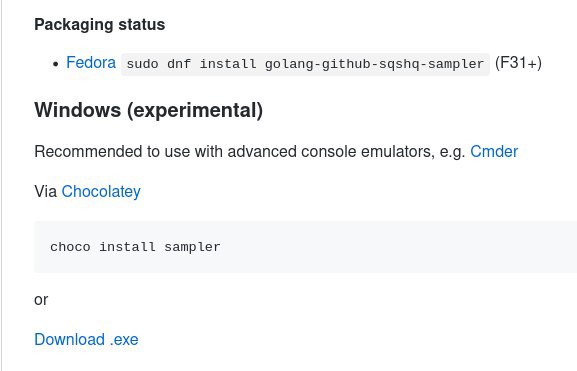Screen dimensions: 577x371
Task: Click the Windows (experimental) heading
Action: [149, 110]
